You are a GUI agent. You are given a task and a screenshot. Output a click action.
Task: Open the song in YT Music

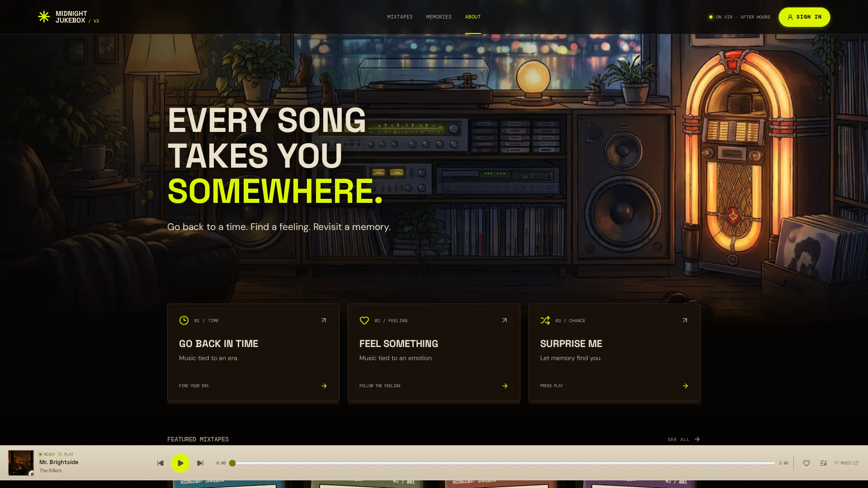tap(846, 463)
